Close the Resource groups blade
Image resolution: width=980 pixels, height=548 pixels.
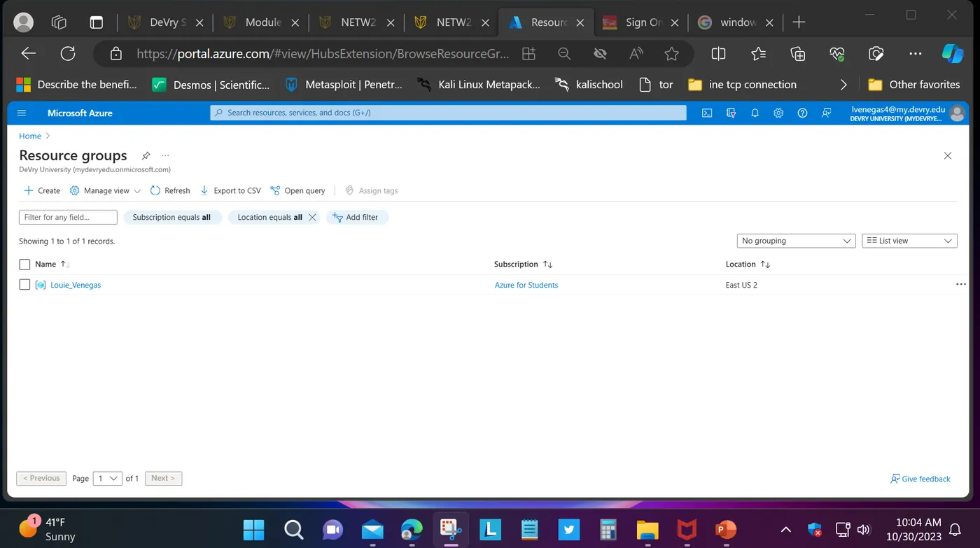(x=948, y=155)
